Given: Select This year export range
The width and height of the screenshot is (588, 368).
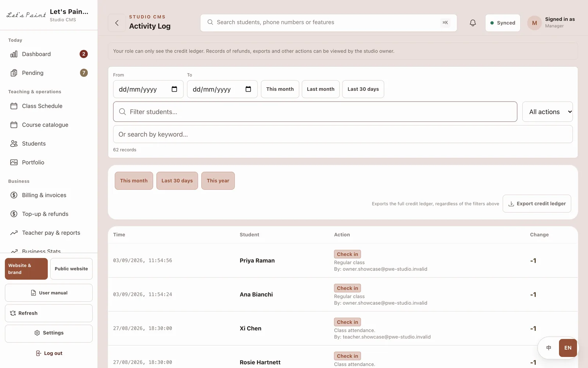Looking at the screenshot, I should click(x=218, y=181).
